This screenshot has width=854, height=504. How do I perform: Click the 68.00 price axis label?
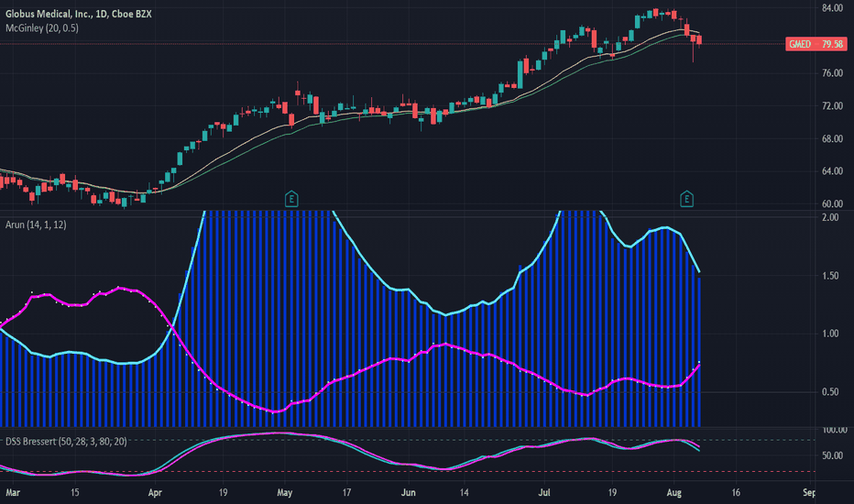point(832,138)
